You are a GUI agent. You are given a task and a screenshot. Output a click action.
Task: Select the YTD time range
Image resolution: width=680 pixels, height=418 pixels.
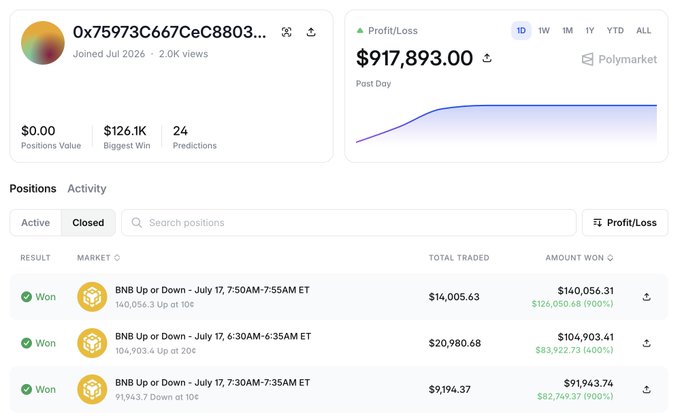(615, 31)
